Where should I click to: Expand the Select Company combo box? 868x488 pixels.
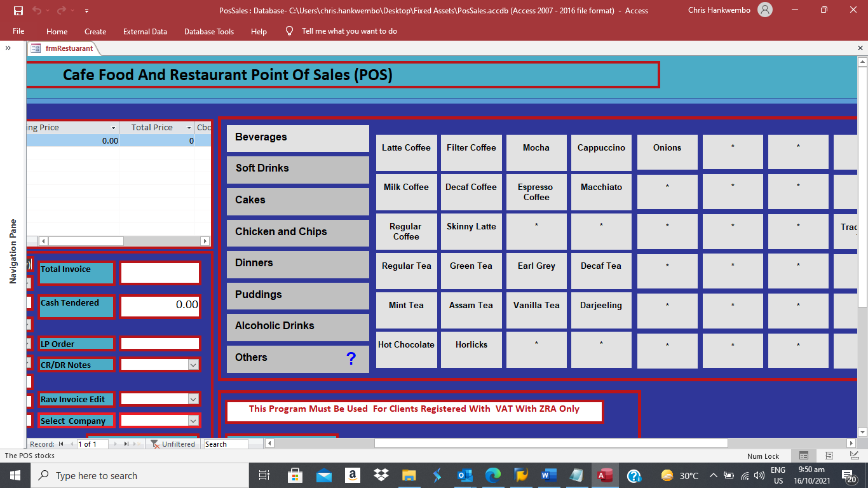click(x=193, y=420)
